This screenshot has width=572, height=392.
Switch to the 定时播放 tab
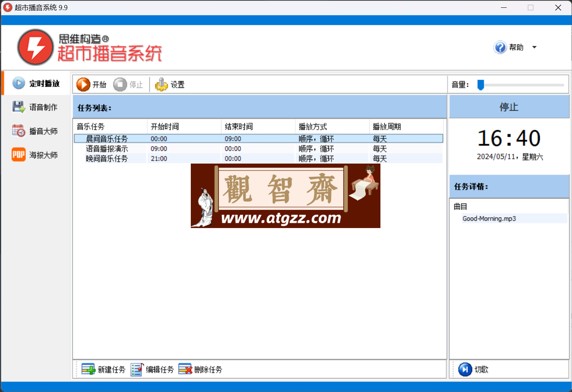pos(36,83)
